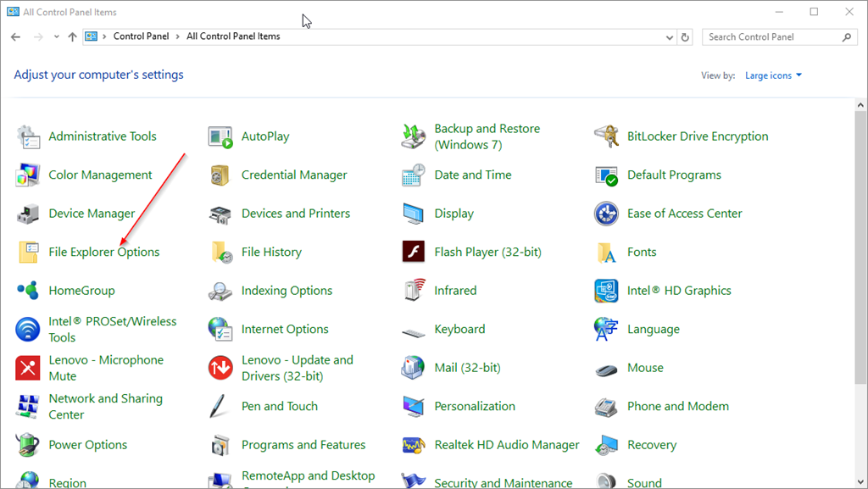Open the Mail (32-bit) icon
This screenshot has height=489, width=868.
(413, 368)
